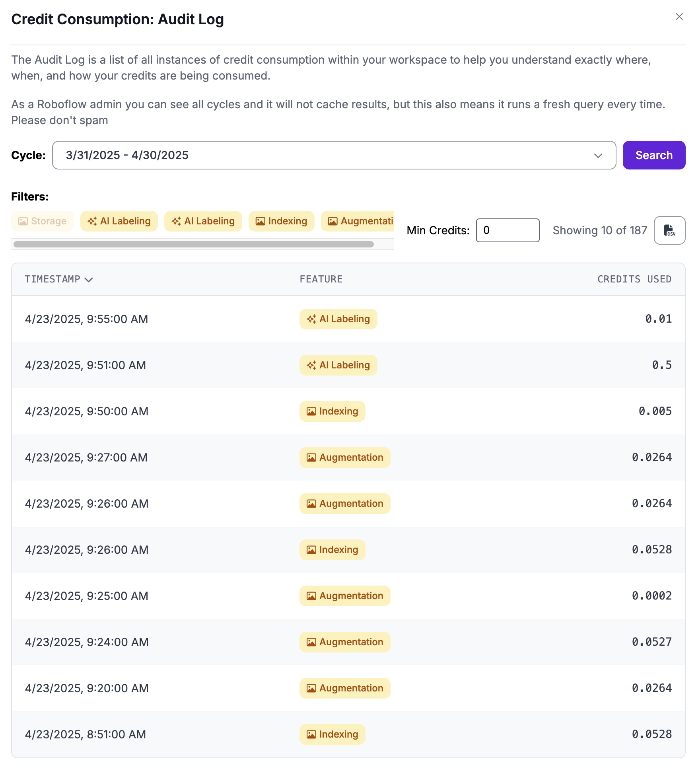700x771 pixels.
Task: Click image icon in 9:27 Augmentation row
Action: (x=311, y=458)
